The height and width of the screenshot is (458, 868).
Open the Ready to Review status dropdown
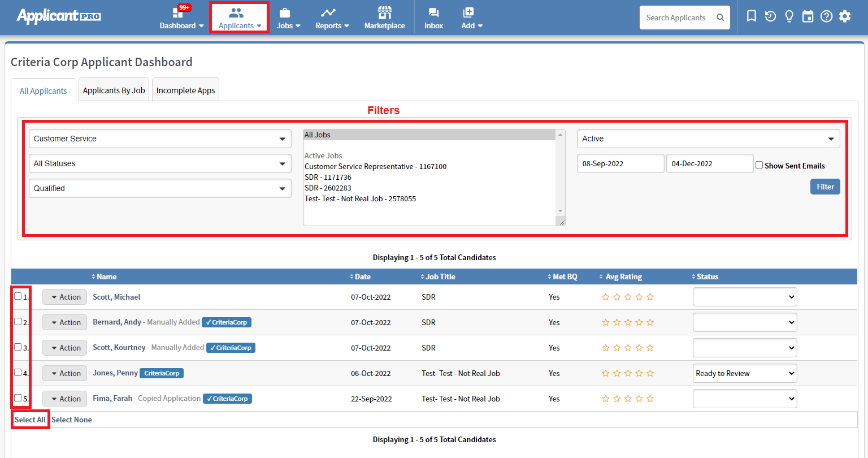[x=745, y=373]
